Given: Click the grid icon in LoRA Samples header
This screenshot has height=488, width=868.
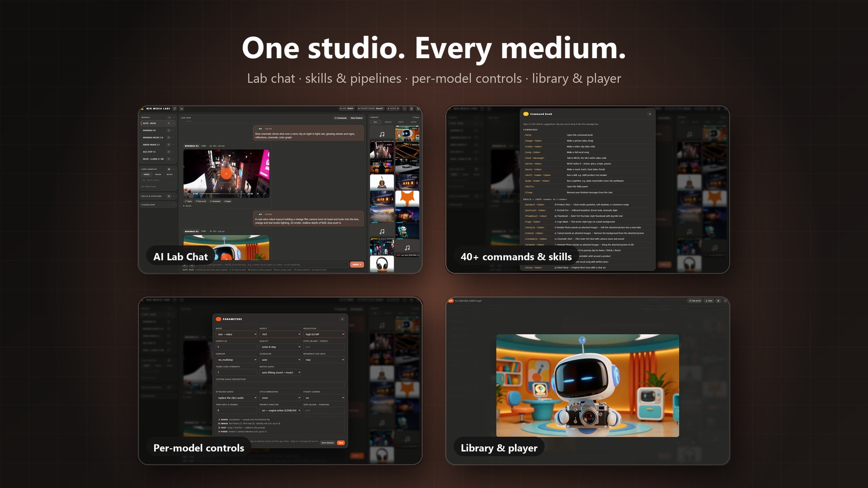Looking at the screenshot, I should tap(169, 169).
